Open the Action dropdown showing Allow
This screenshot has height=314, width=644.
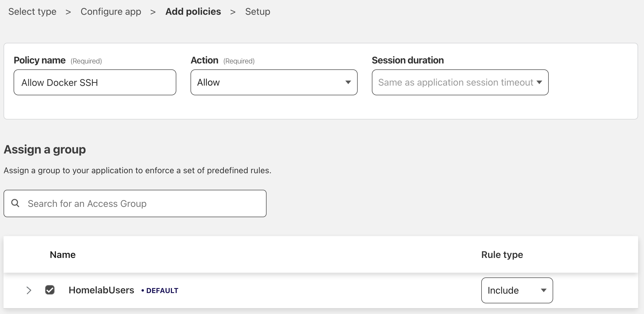coord(274,83)
